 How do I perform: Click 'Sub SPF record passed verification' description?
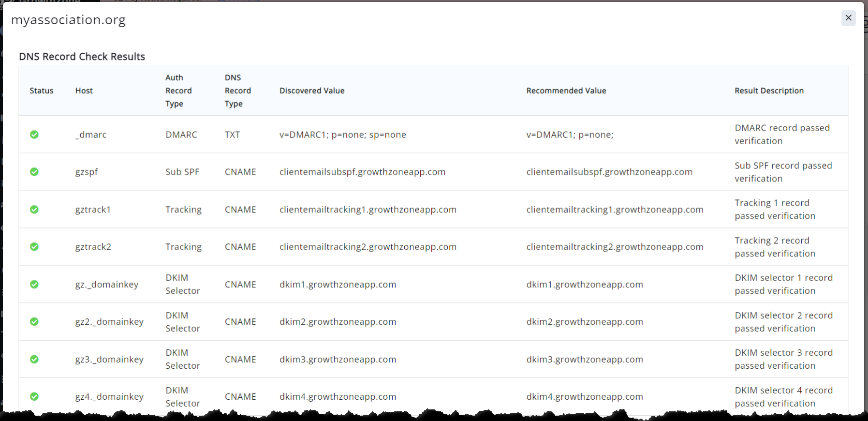(x=783, y=172)
